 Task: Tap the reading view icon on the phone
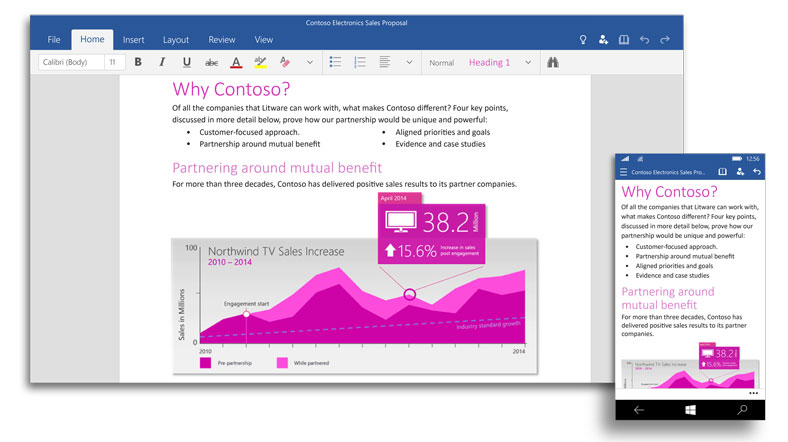[722, 172]
